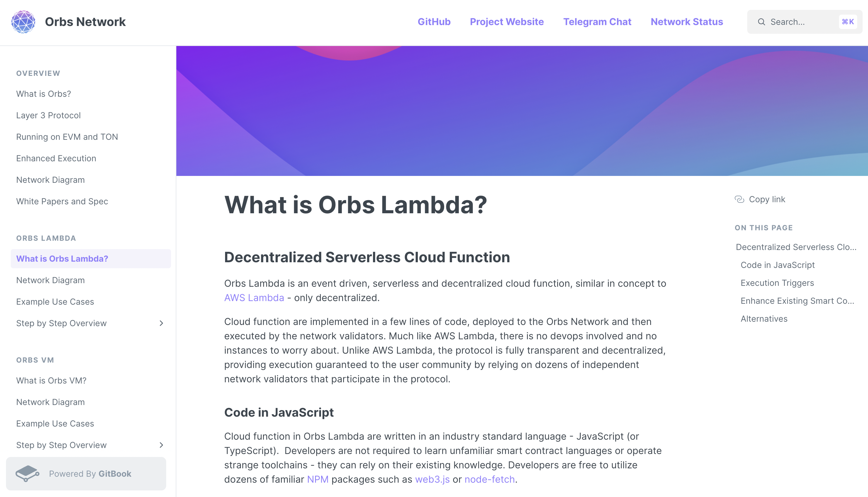Image resolution: width=868 pixels, height=497 pixels.
Task: Click the copy link icon
Action: click(739, 199)
